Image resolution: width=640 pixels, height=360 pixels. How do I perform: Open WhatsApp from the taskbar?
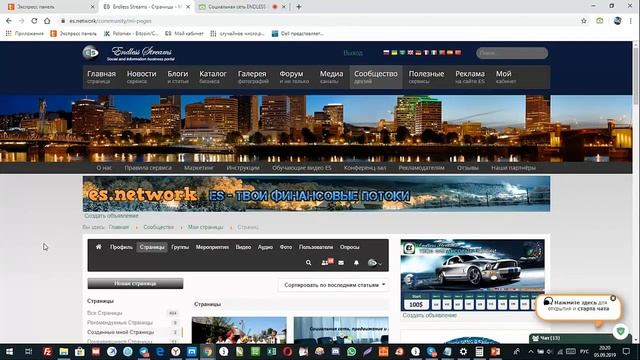(x=351, y=351)
